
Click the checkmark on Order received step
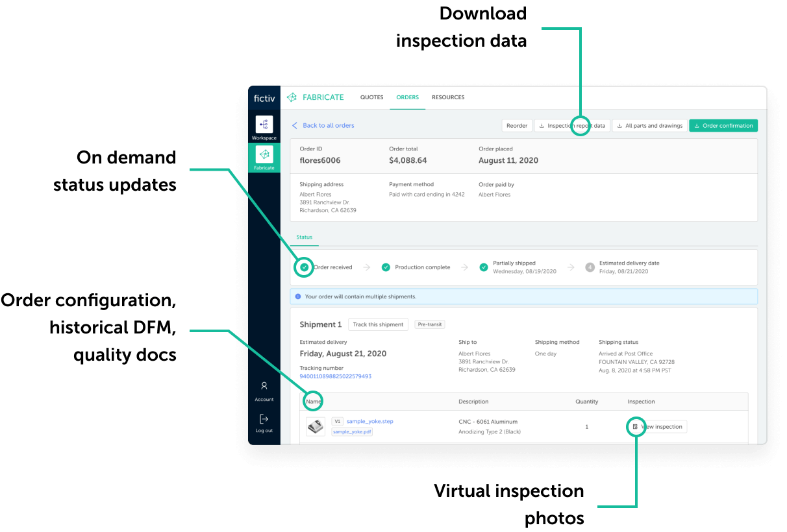point(303,267)
